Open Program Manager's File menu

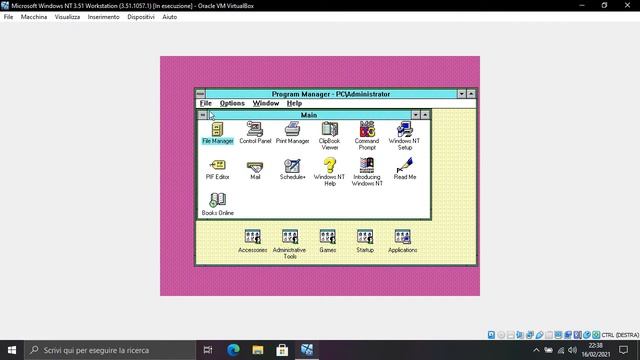coord(206,104)
